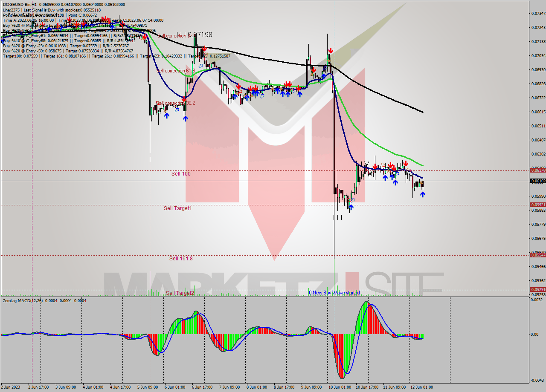This screenshot has width=546, height=392.
Task: Click the '5 Jun 09:00' time axis label
Action: 148,387
